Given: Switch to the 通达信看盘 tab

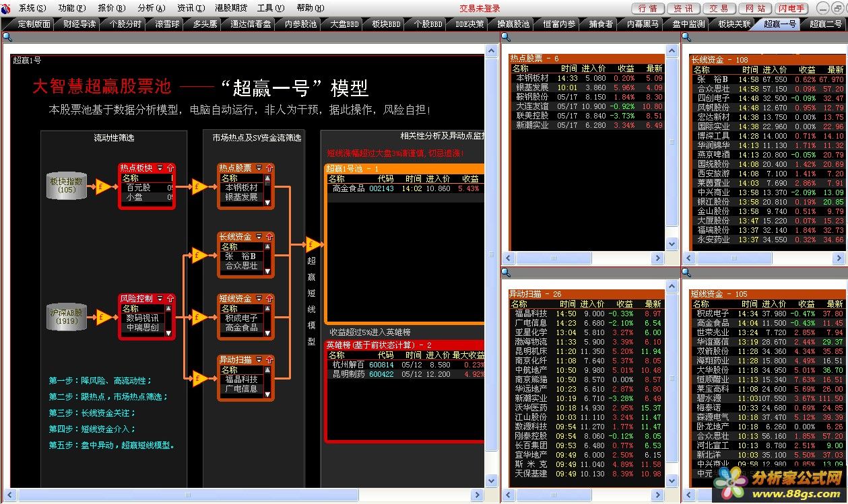Looking at the screenshot, I should click(251, 24).
